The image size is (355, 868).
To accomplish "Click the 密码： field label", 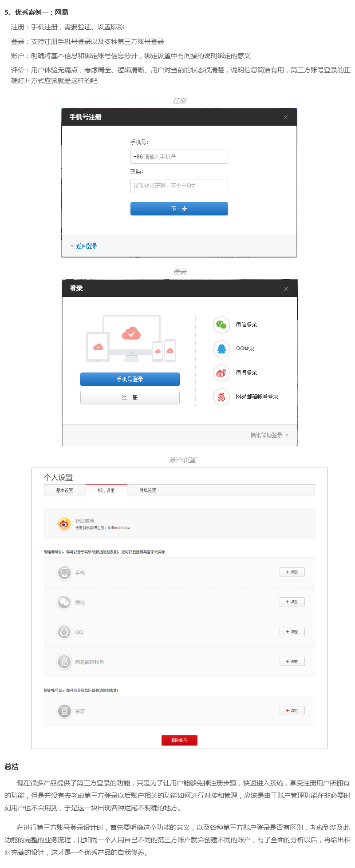I will pyautogui.click(x=137, y=172).
